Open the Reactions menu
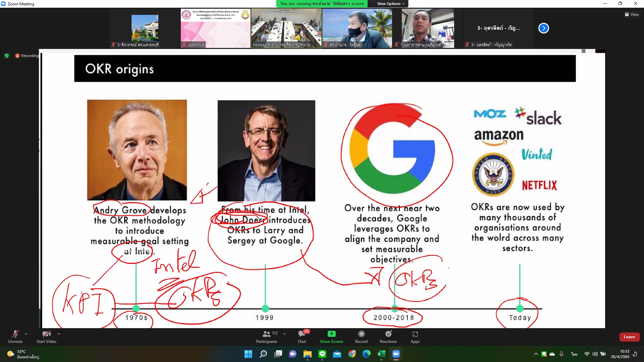Viewport: 644px width, 362px height. (x=388, y=337)
